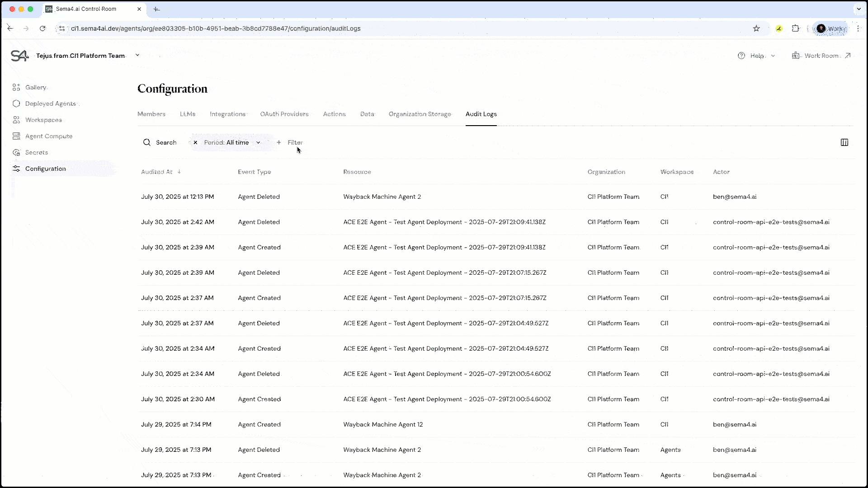Switch to the Configuration sidebar item
868x488 pixels.
click(x=45, y=168)
